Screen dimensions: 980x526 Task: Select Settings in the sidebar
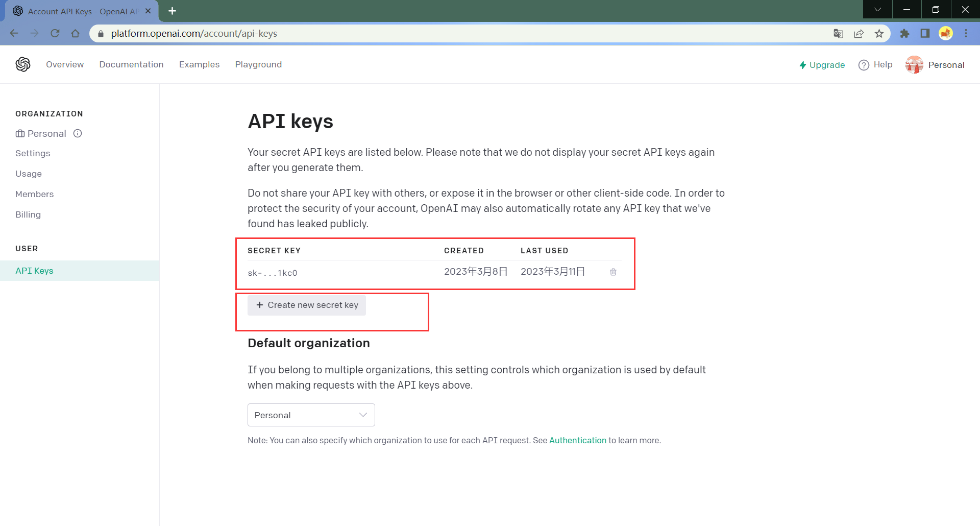coord(33,153)
